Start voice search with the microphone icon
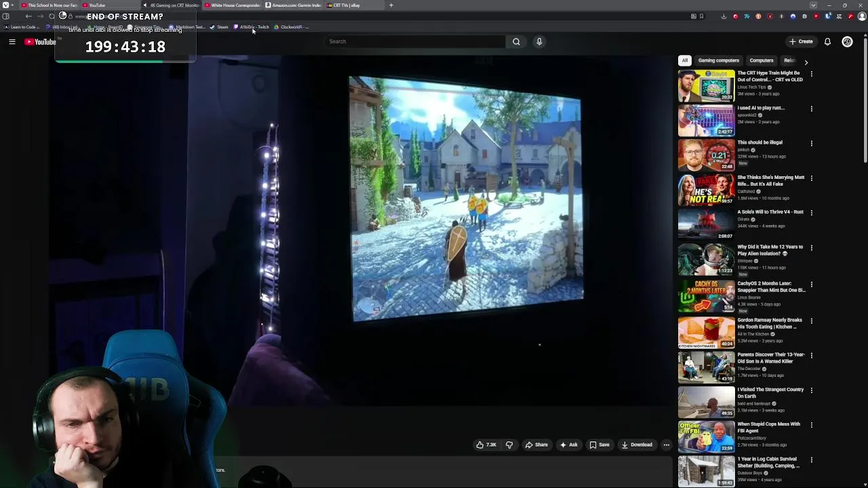Image resolution: width=868 pixels, height=488 pixels. click(x=539, y=41)
